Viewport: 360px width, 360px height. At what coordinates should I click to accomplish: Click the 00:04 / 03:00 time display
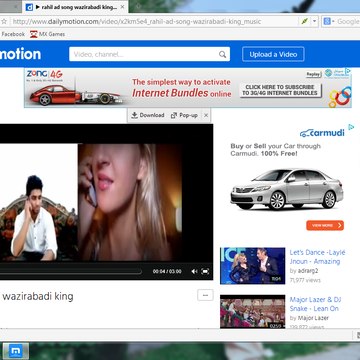coord(167,271)
